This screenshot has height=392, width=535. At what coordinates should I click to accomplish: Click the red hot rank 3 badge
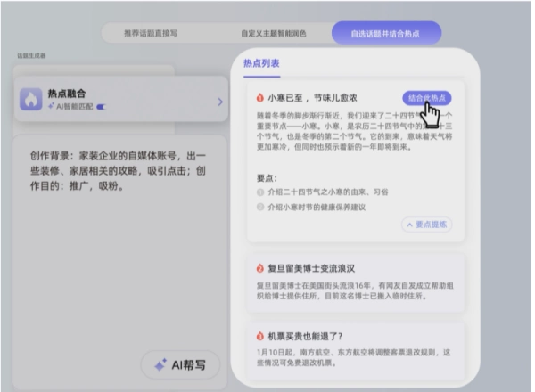coord(260,336)
